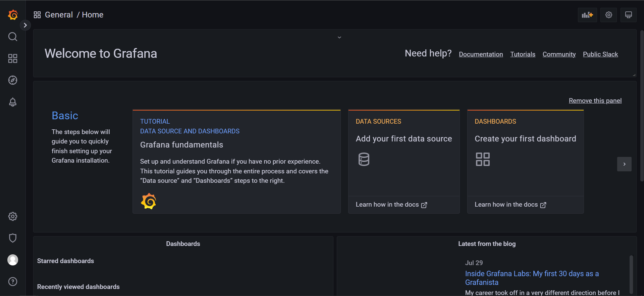Open the Server Admin shield icon
This screenshot has width=644, height=296.
[x=13, y=238]
